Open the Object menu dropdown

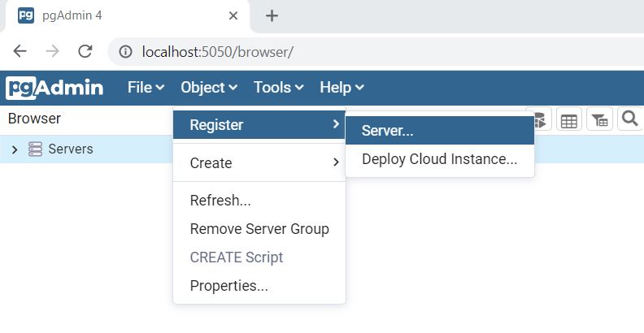209,88
